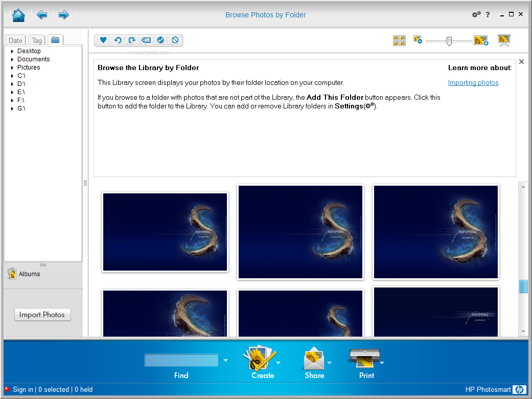532x399 pixels.
Task: Expand the C:\ drive node
Action: [12, 76]
